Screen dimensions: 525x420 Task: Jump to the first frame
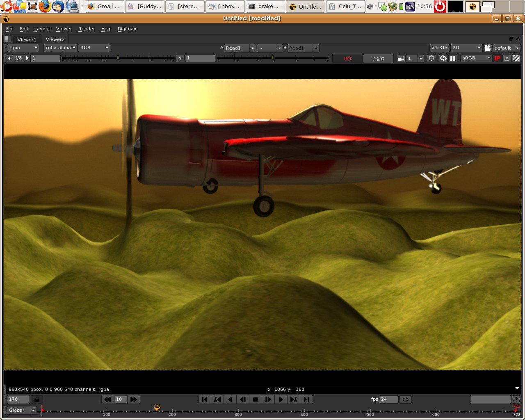point(205,399)
